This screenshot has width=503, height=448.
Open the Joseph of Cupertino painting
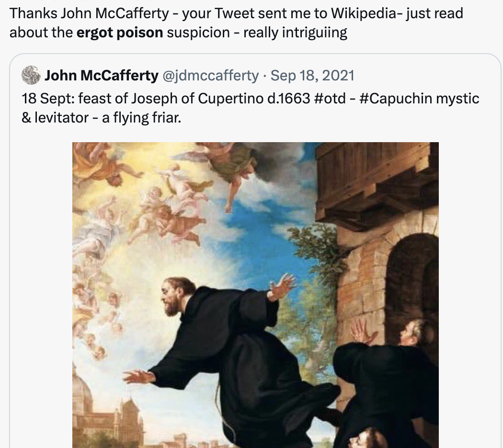[x=255, y=295]
